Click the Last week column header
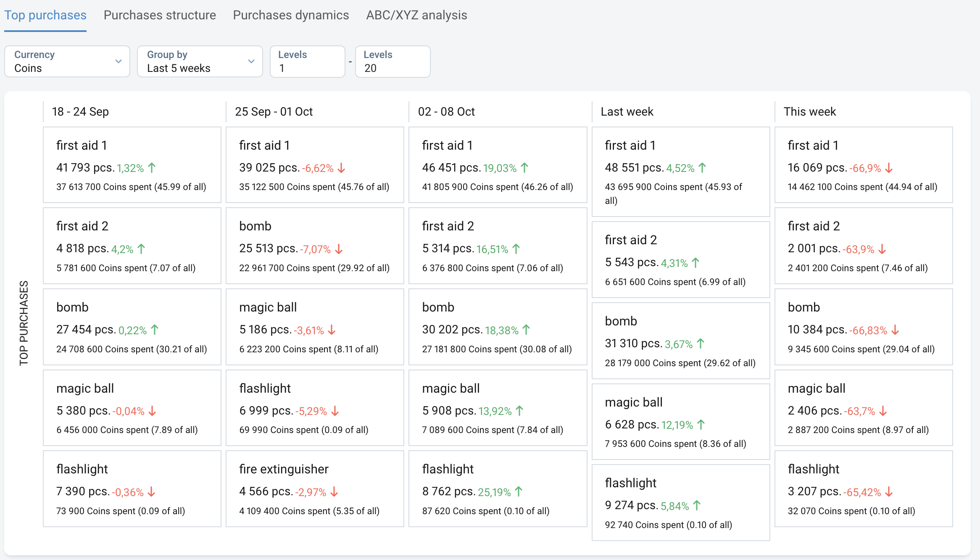This screenshot has width=980, height=560. point(627,111)
